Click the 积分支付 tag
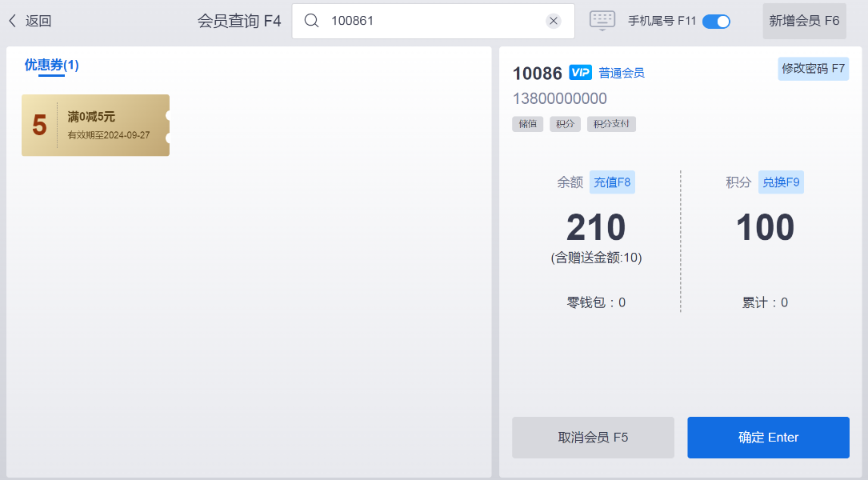The width and height of the screenshot is (868, 480). tap(611, 124)
